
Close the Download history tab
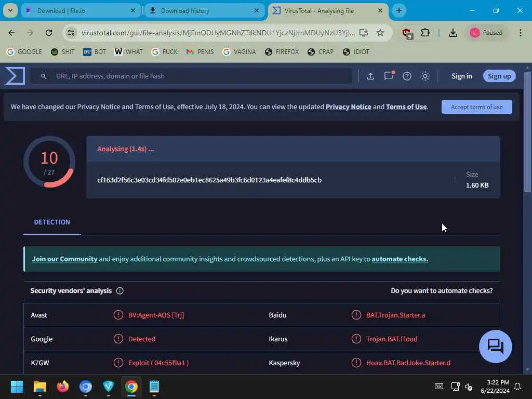[x=257, y=10]
